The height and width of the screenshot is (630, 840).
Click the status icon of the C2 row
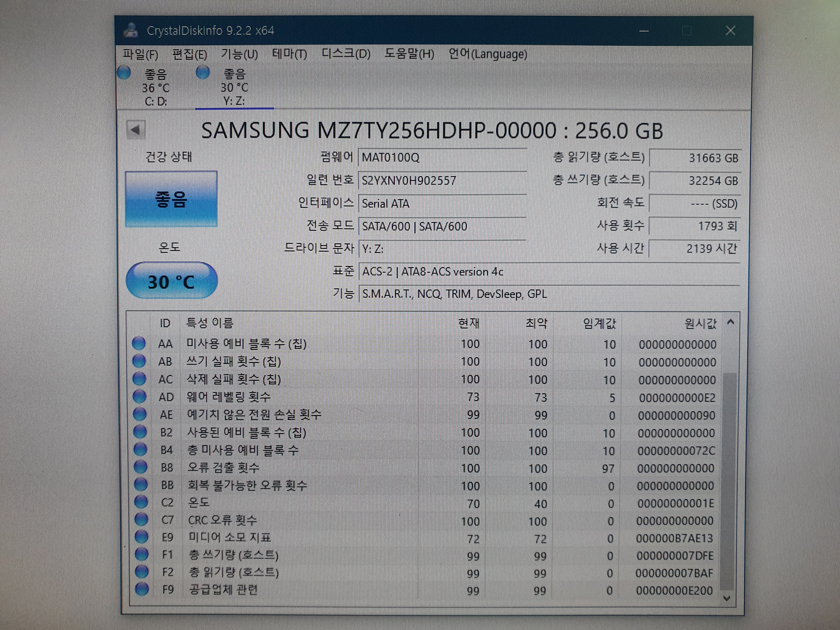141,502
